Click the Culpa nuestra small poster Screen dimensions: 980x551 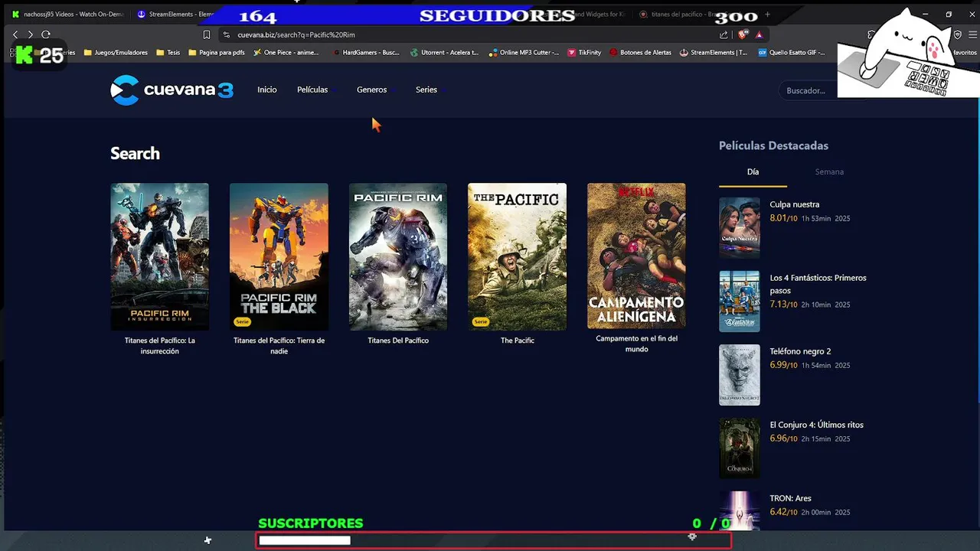tap(740, 228)
